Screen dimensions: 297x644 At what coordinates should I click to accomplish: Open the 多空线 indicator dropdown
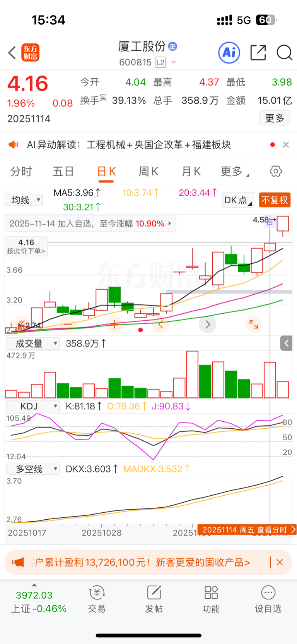[33, 469]
